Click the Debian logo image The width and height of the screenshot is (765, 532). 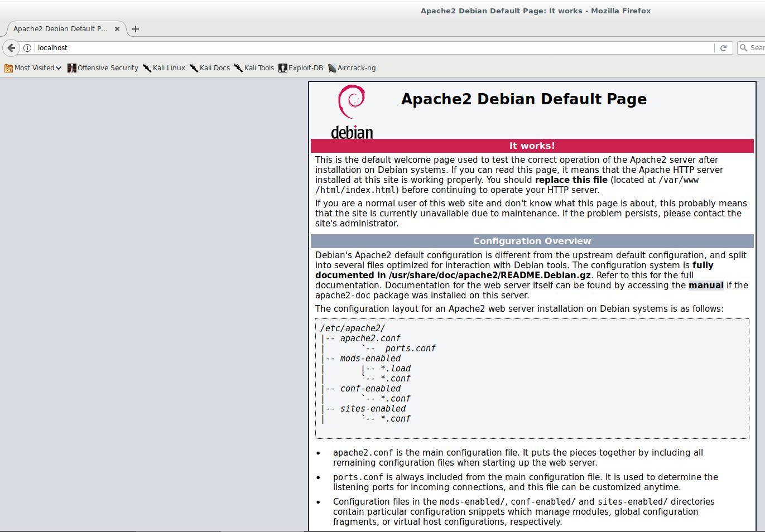pos(352,111)
